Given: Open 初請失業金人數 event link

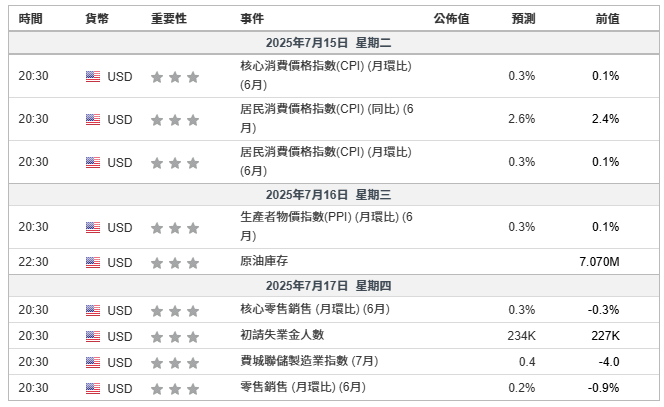Looking at the screenshot, I should point(283,335).
